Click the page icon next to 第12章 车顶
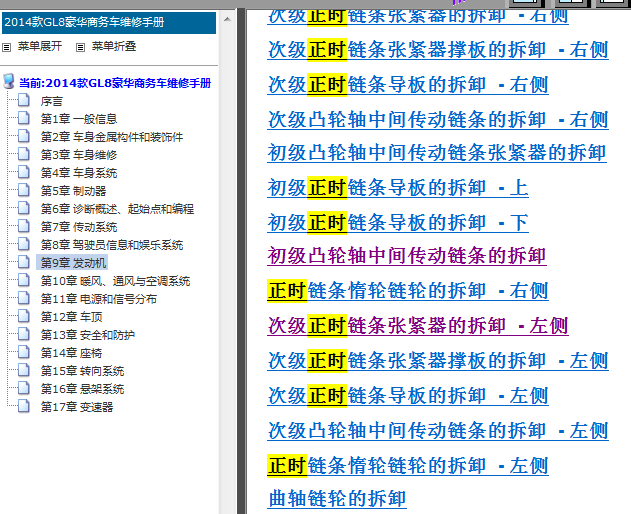The height and width of the screenshot is (514, 631). (24, 316)
